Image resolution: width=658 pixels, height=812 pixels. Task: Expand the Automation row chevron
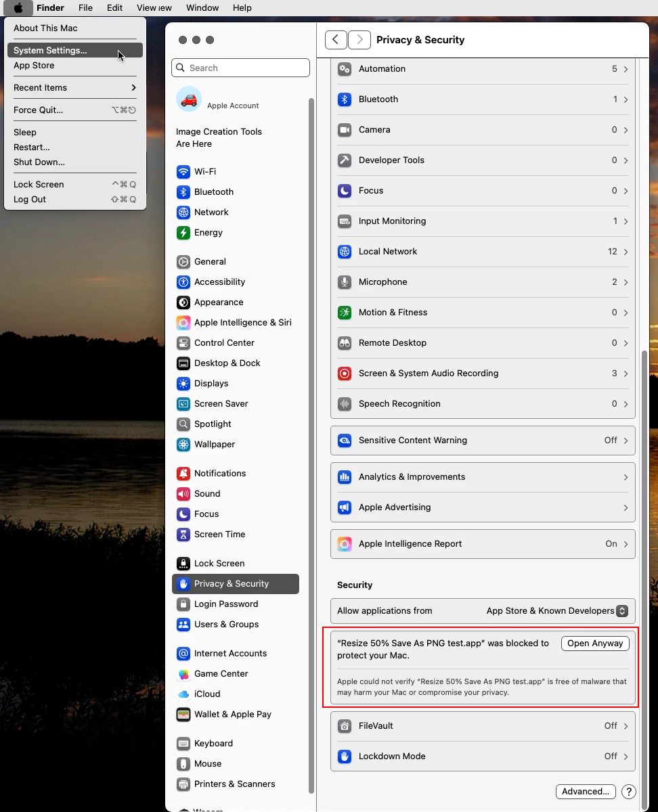[626, 69]
